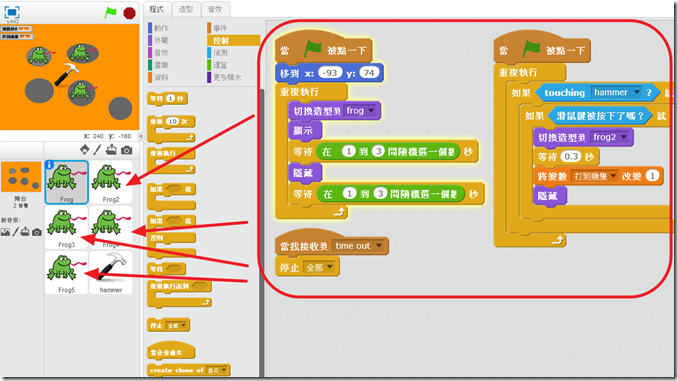Click the wait 0.3 seconds value field
Image resolution: width=678 pixels, height=381 pixels.
571,156
